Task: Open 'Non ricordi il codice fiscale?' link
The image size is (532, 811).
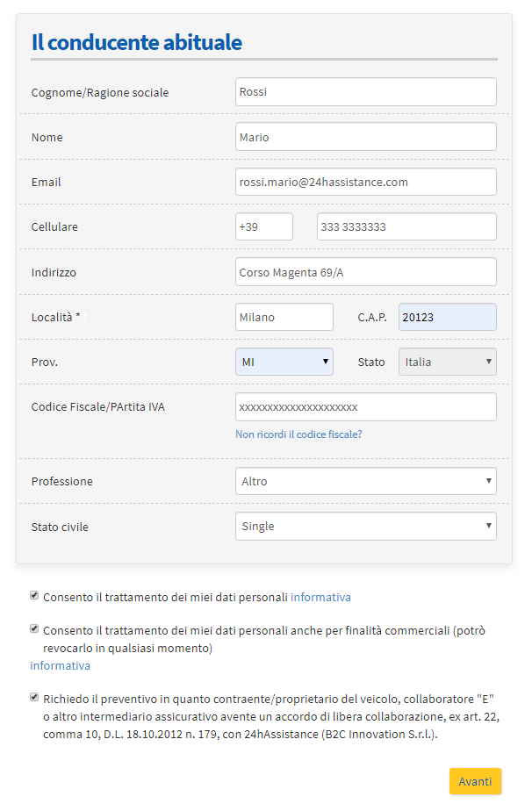Action: tap(298, 434)
